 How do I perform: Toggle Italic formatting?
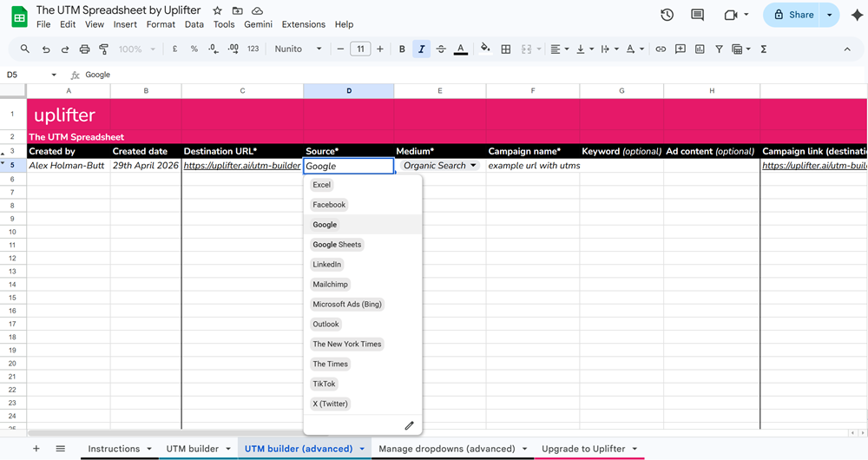coord(421,49)
